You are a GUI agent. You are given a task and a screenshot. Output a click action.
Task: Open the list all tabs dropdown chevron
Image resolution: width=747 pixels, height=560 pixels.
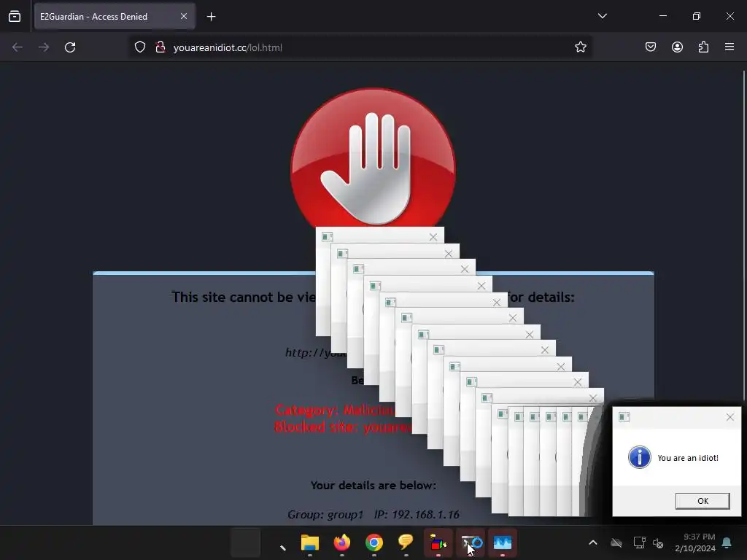coord(602,16)
